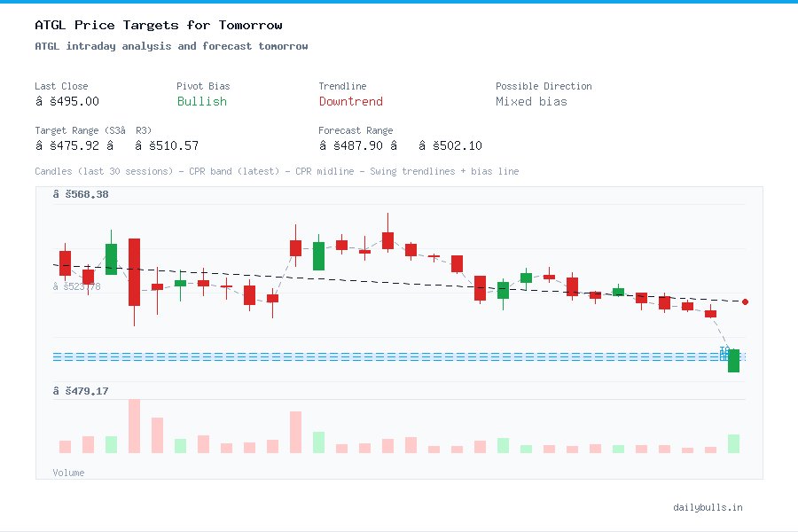Image resolution: width=798 pixels, height=532 pixels.
Task: Click the ₹568.38 high price label
Action: [80, 193]
